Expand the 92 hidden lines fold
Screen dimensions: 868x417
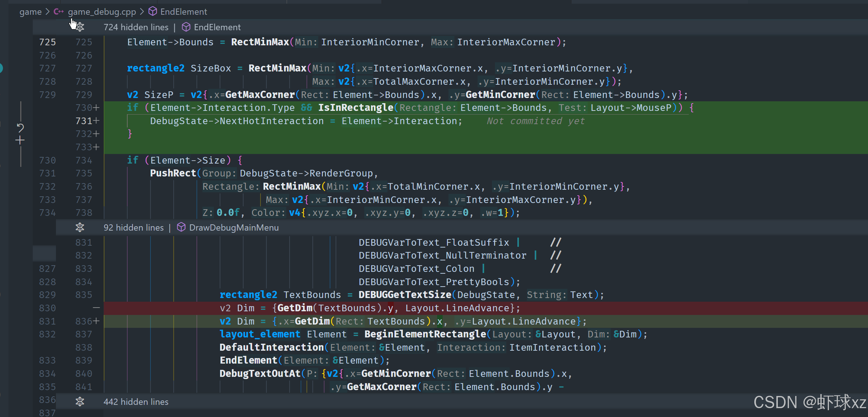point(134,228)
